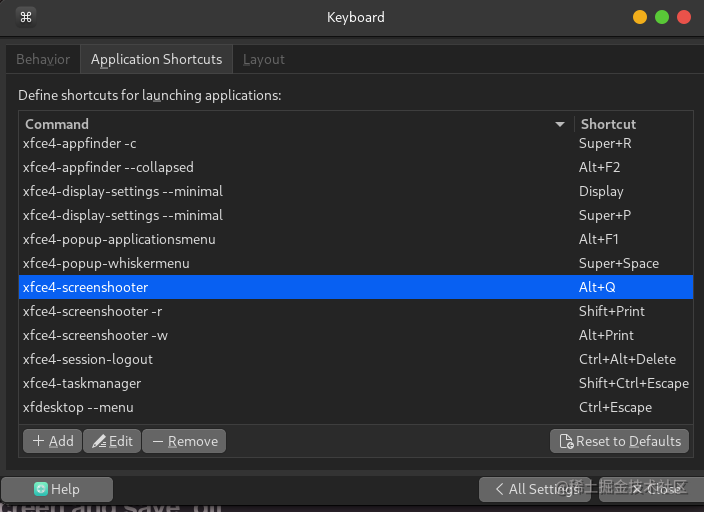Select the xfce4-session-logout row
The height and width of the screenshot is (512, 704).
pyautogui.click(x=356, y=359)
